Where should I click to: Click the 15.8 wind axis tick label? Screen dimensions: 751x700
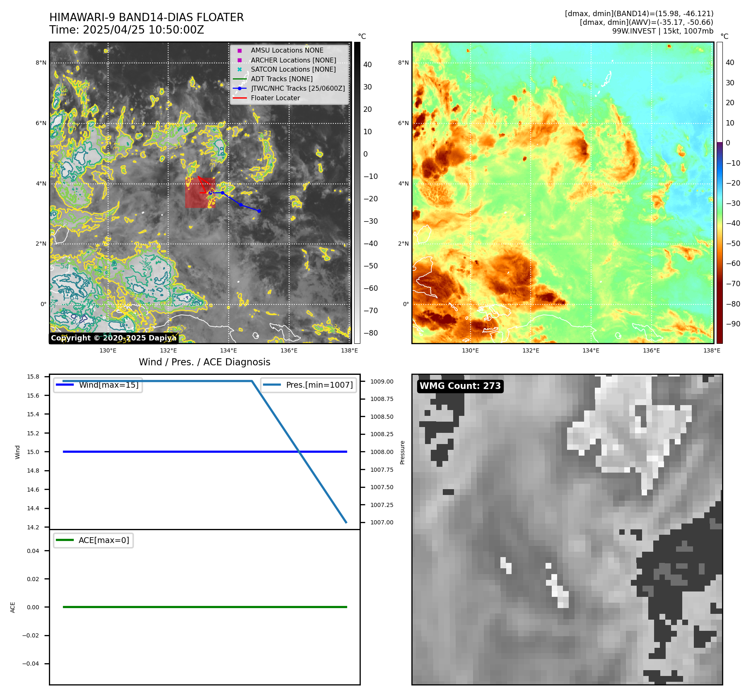tap(33, 377)
